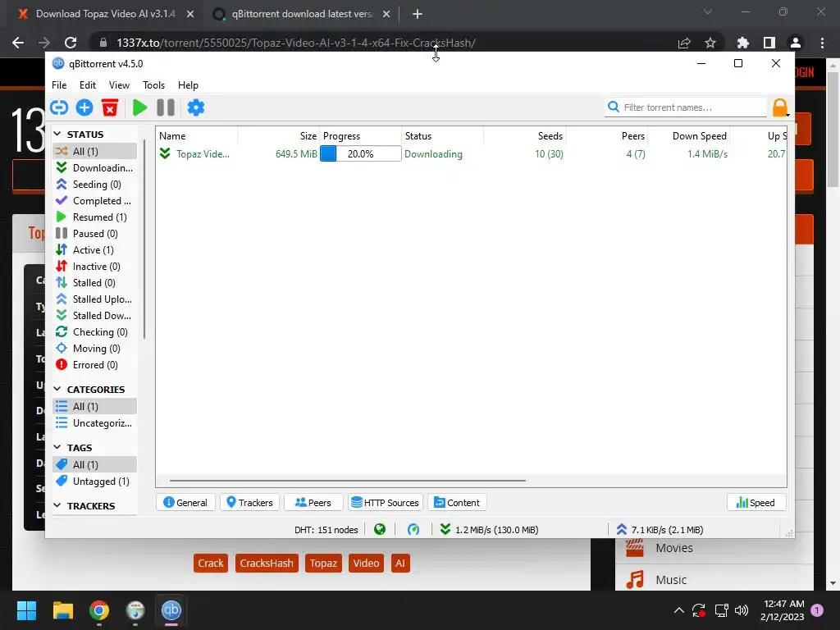This screenshot has width=840, height=630.
Task: Sort by the Size column header
Action: click(279, 136)
